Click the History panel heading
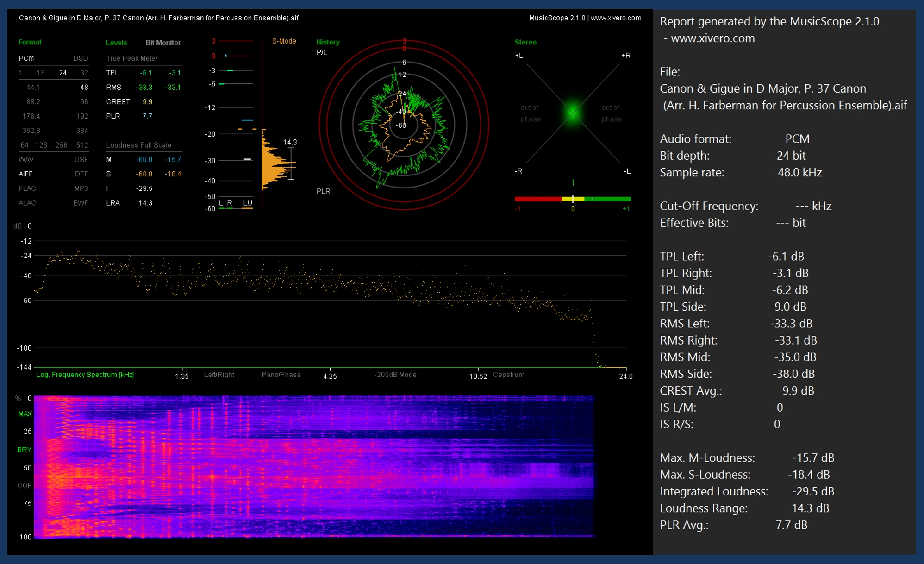This screenshot has height=564, width=924. coord(328,42)
